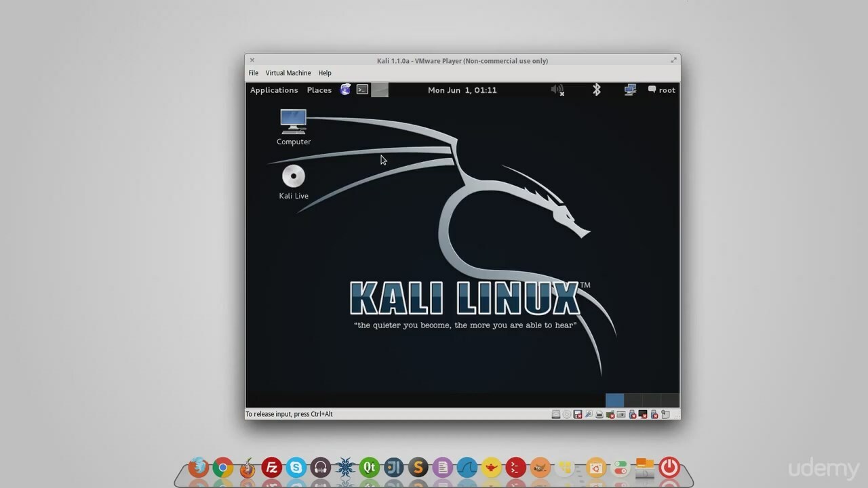Launch Iceweasel browser from Kali top panel
This screenshot has height=488, width=868.
click(345, 89)
